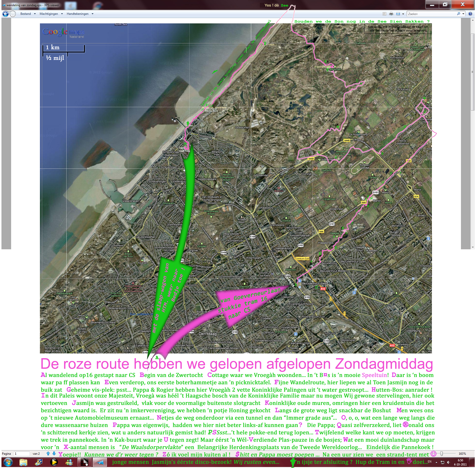Go to next page with down arrow

click(x=54, y=453)
